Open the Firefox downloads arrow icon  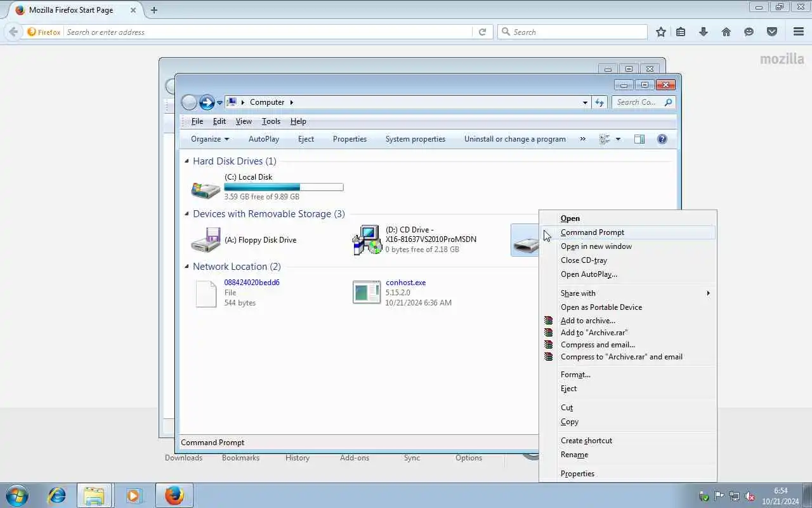coord(704,32)
